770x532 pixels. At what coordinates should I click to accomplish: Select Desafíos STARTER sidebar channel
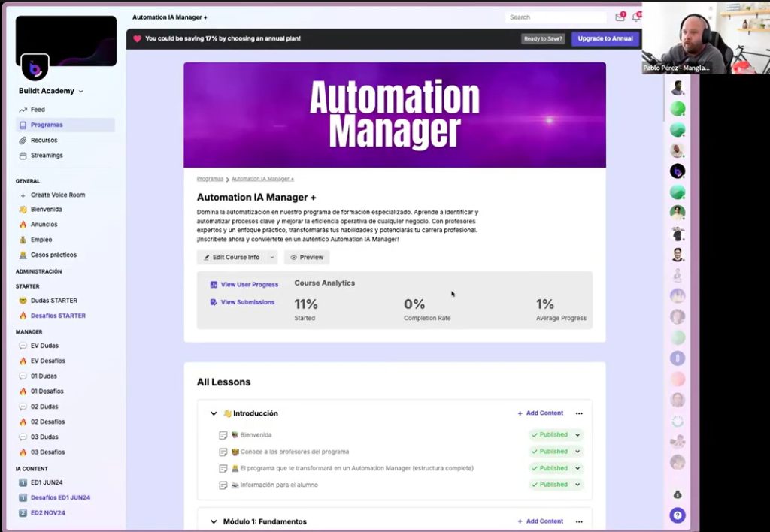pyautogui.click(x=58, y=316)
